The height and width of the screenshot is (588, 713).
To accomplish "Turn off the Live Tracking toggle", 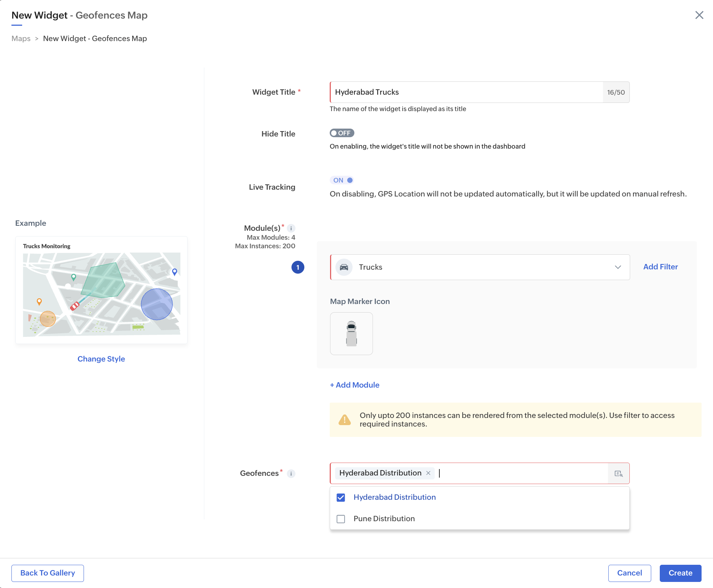I will pyautogui.click(x=342, y=180).
